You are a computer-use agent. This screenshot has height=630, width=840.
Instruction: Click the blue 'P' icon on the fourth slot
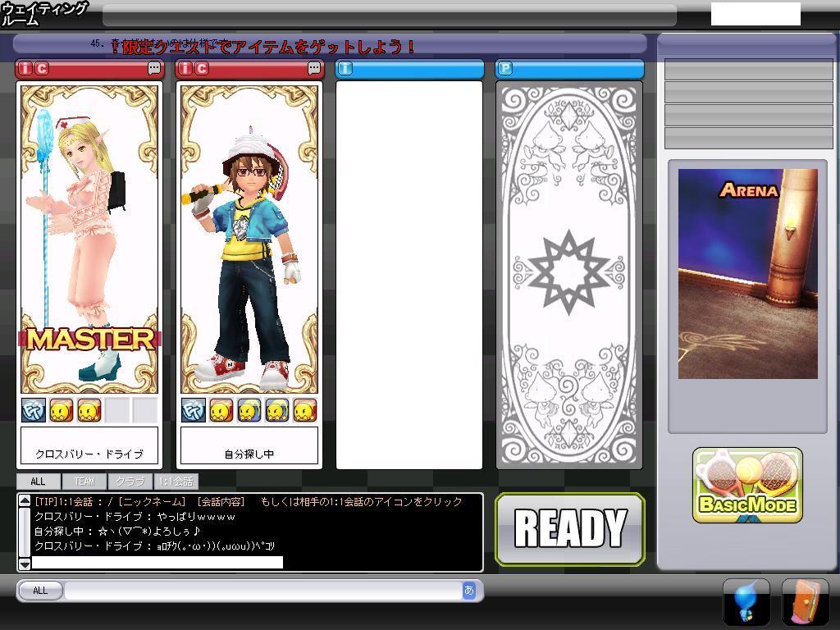(x=505, y=69)
